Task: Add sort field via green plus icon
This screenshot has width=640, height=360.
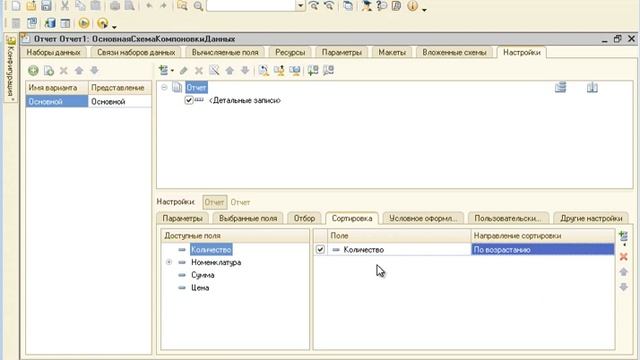Action: [x=623, y=236]
